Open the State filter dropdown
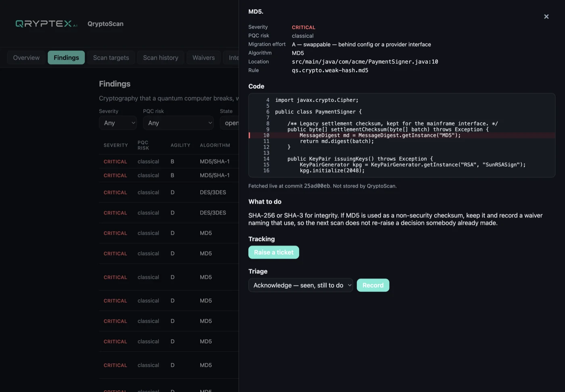This screenshot has height=392, width=565. click(x=230, y=123)
